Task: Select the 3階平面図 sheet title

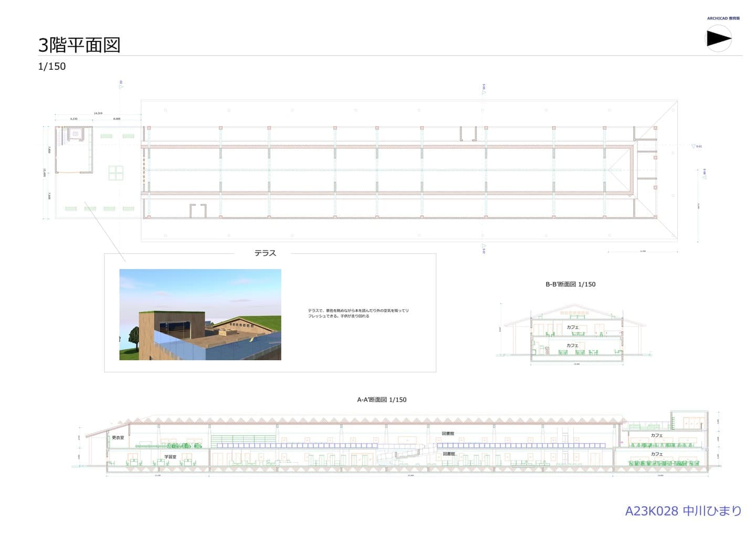Action: (x=79, y=45)
